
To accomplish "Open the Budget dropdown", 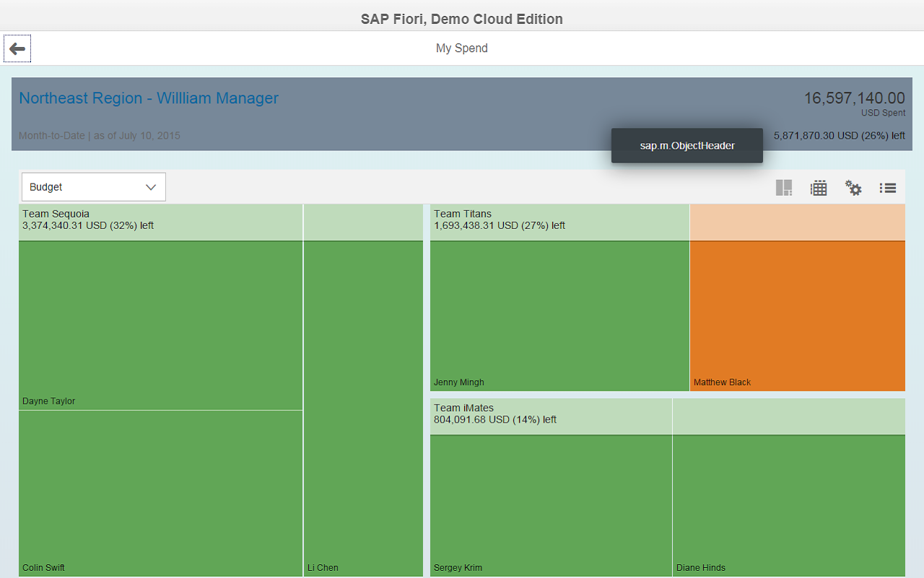I will (x=94, y=187).
